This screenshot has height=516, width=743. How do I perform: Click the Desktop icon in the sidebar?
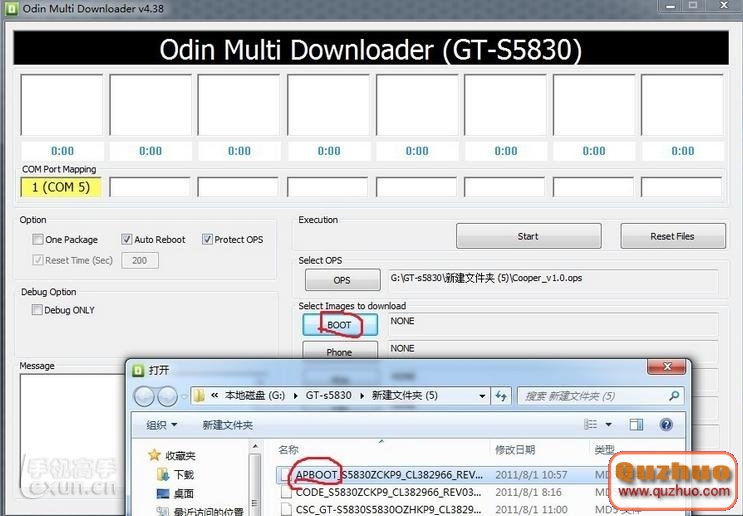163,494
